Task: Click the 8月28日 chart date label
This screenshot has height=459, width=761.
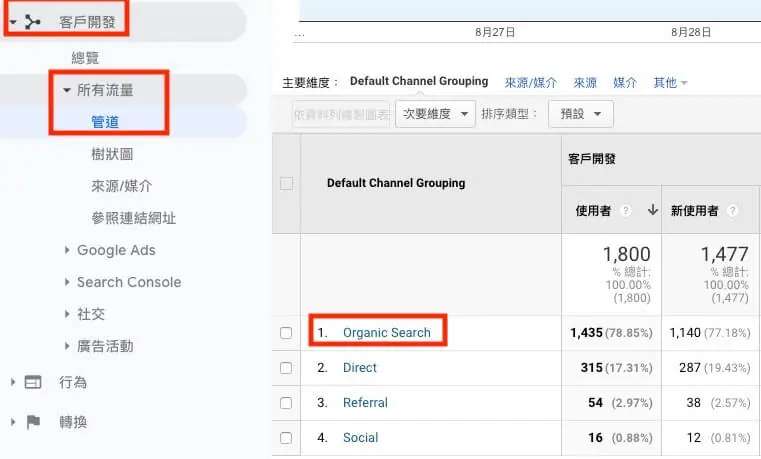Action: [691, 32]
